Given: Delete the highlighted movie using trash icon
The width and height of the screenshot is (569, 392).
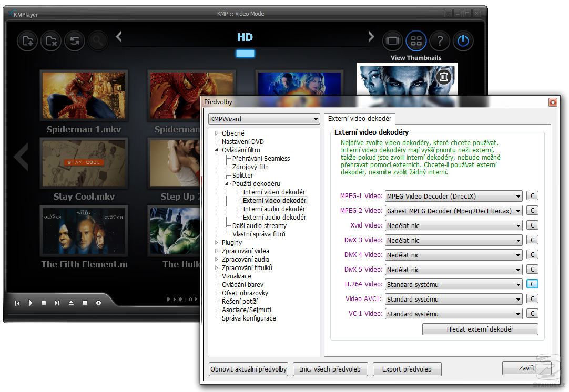Looking at the screenshot, I should click(x=443, y=77).
